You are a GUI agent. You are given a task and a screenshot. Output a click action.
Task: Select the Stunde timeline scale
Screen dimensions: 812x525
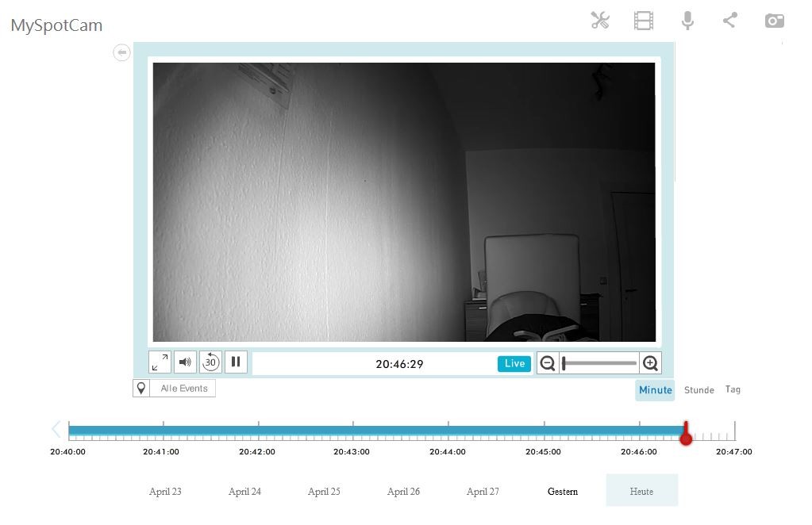[x=698, y=390]
